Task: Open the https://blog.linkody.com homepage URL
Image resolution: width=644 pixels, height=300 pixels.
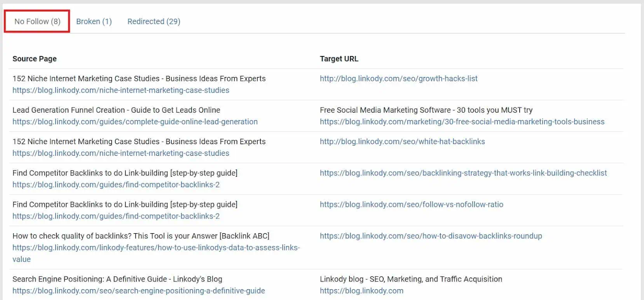Action: click(x=361, y=290)
